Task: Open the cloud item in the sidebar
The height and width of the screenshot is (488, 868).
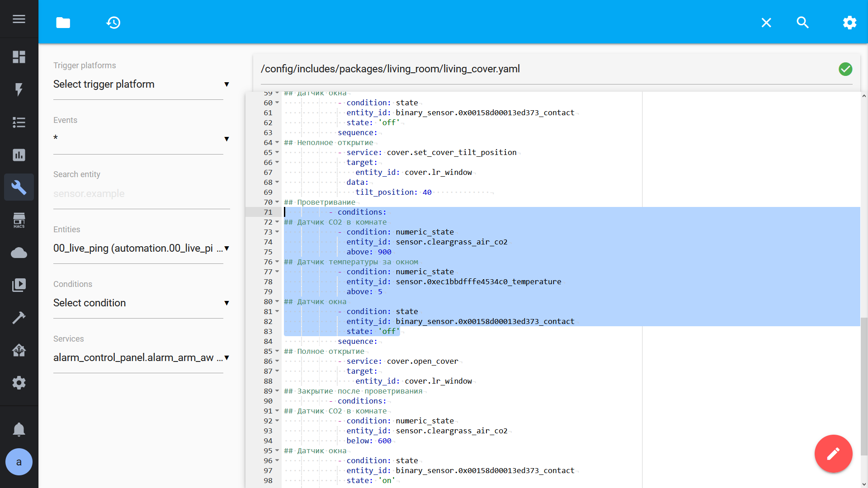Action: (x=19, y=253)
